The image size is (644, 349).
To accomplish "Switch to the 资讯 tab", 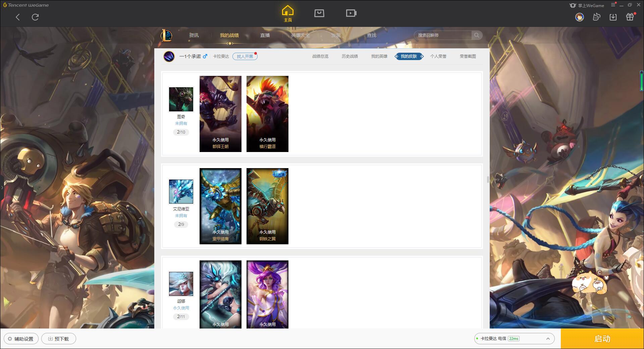I will tap(194, 35).
